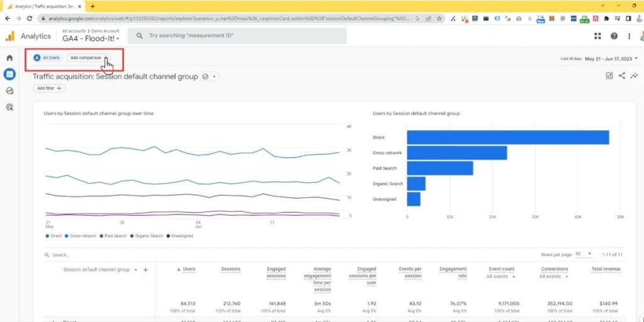The image size is (644, 322).
Task: Open the Event count All events dropdown
Action: (501, 276)
